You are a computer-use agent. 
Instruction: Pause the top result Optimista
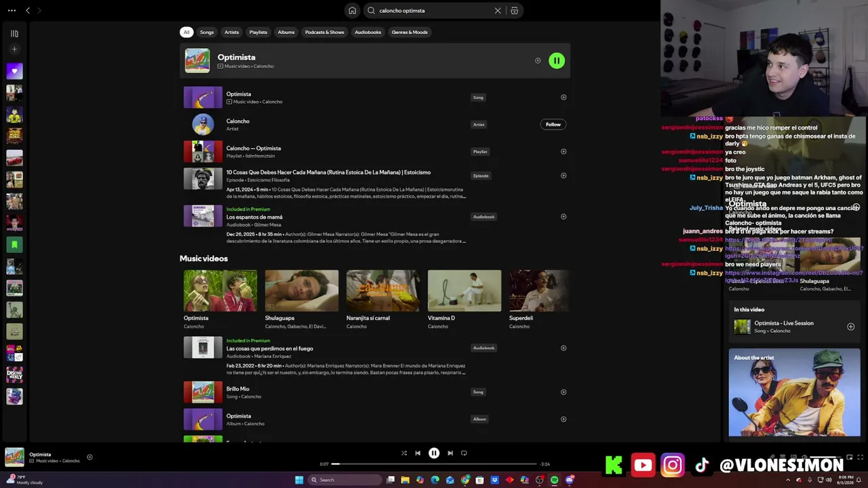point(557,61)
